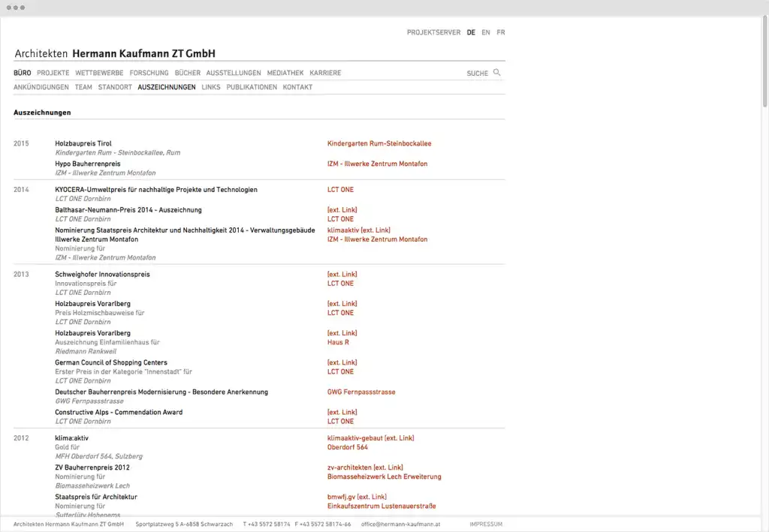The width and height of the screenshot is (769, 532).
Task: Switch language to EN
Action: (486, 33)
